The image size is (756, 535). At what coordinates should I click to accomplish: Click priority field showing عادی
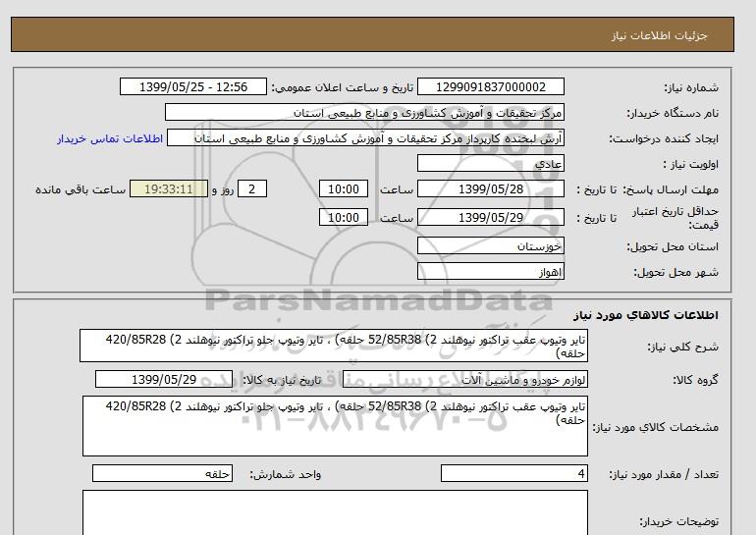tap(490, 163)
